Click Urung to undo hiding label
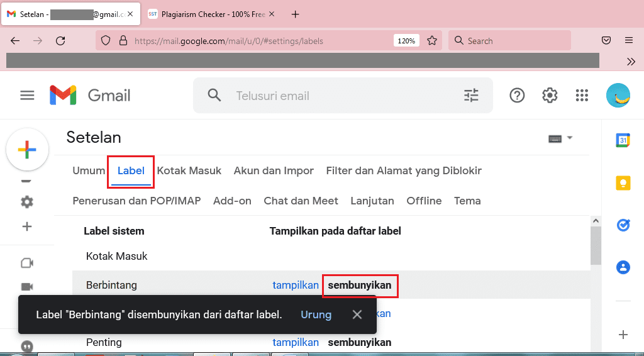 pos(316,314)
